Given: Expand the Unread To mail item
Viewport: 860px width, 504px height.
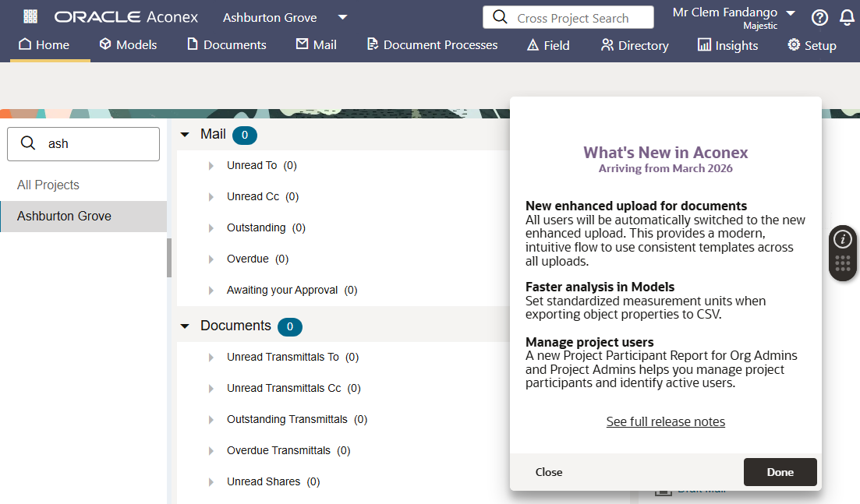Looking at the screenshot, I should click(211, 166).
